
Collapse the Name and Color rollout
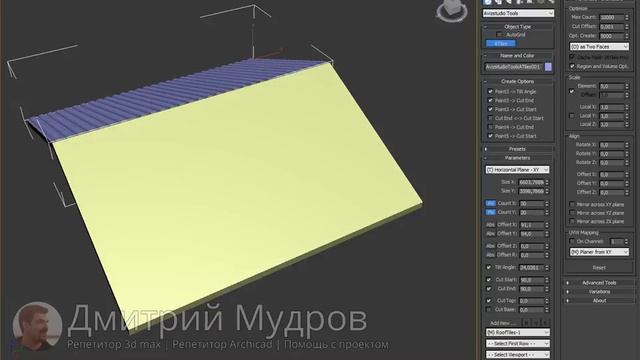coord(518,56)
